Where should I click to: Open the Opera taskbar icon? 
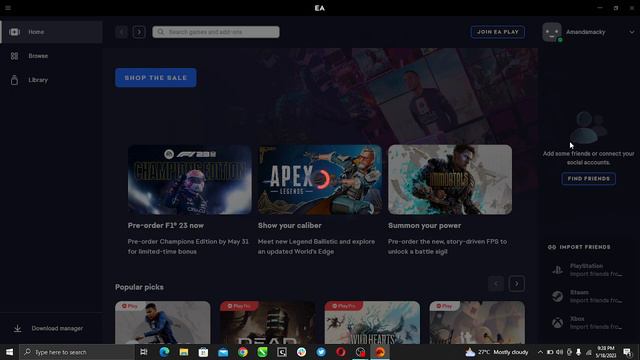pyautogui.click(x=341, y=352)
